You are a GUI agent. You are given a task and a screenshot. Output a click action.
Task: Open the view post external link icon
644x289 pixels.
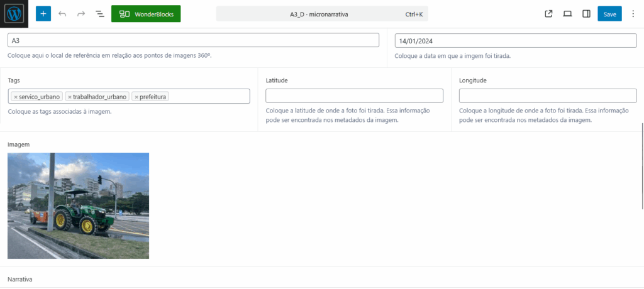point(548,14)
